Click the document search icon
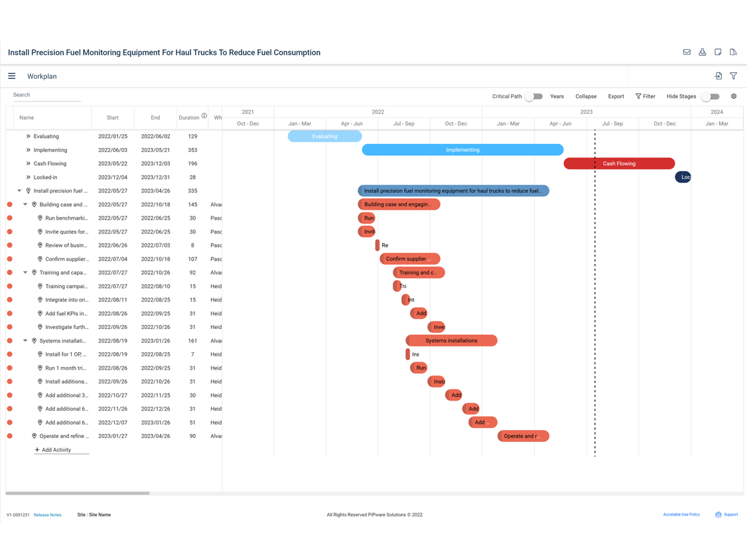747x560 pixels. [733, 52]
